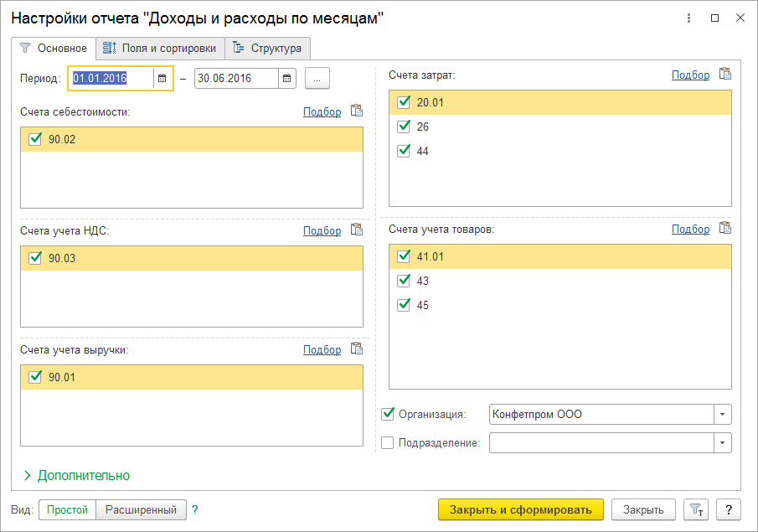The width and height of the screenshot is (758, 532).
Task: Switch to the Поля и сортировки tab
Action: click(x=161, y=49)
